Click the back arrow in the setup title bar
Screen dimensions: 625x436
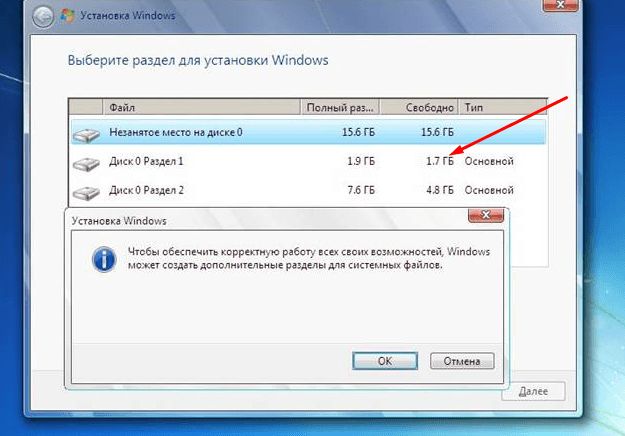[43, 17]
